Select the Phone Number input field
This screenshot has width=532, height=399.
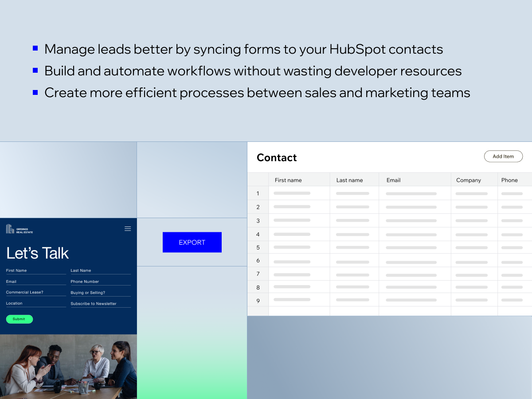(101, 282)
